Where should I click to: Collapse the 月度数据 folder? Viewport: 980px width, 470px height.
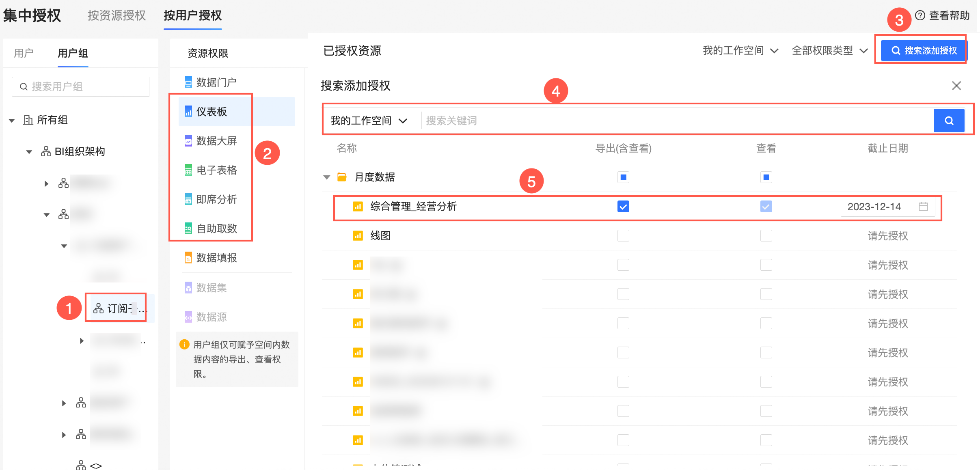coord(327,177)
